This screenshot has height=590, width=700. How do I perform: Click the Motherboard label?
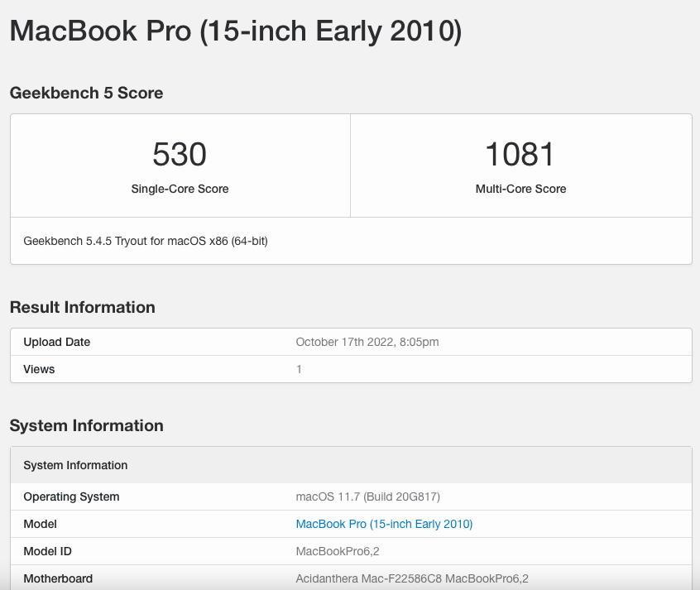[x=58, y=578]
